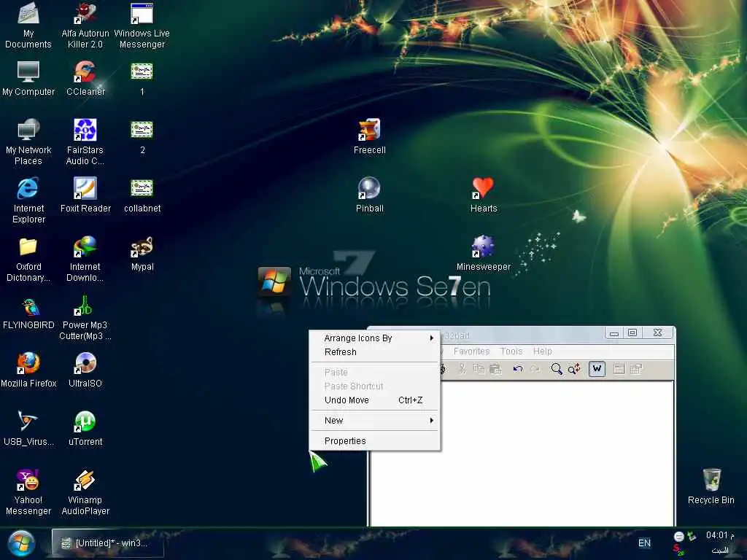Select the Power Mp3 Cutter shortcut
The width and height of the screenshot is (747, 560).
85,318
